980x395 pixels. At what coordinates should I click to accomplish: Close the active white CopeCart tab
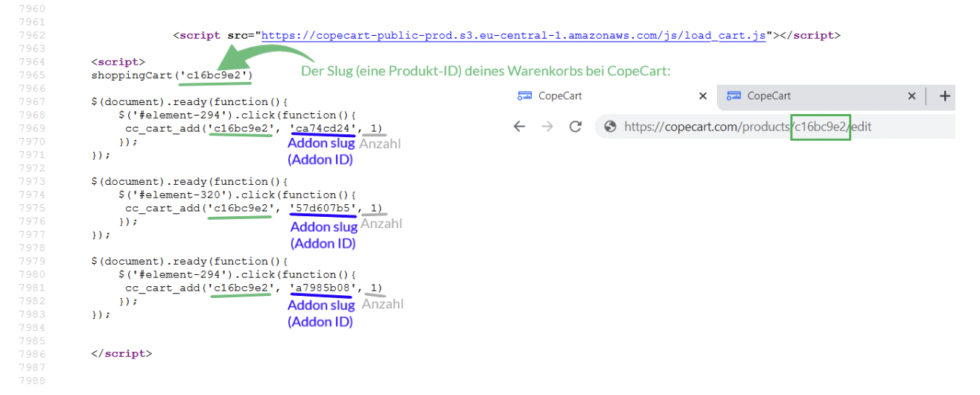click(x=703, y=96)
